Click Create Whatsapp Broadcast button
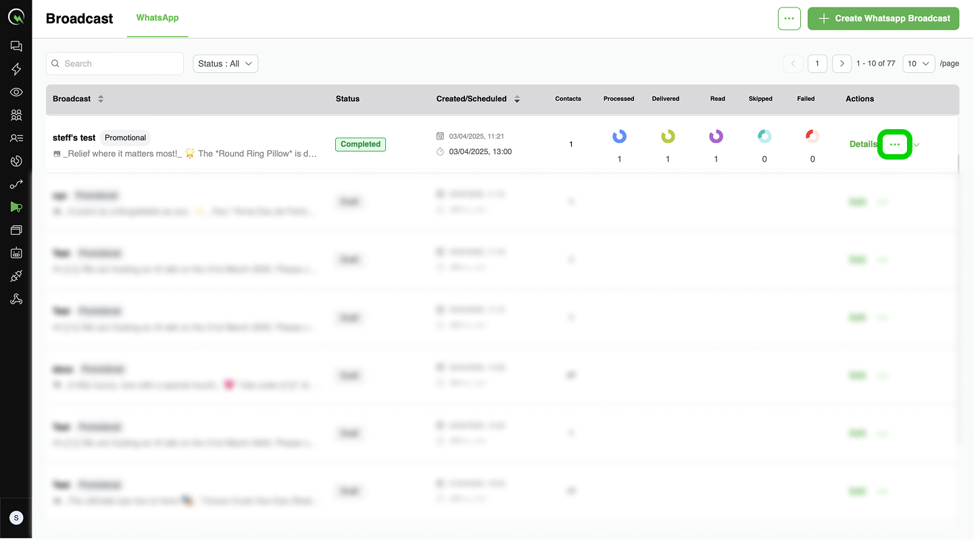The height and width of the screenshot is (545, 980). click(883, 18)
